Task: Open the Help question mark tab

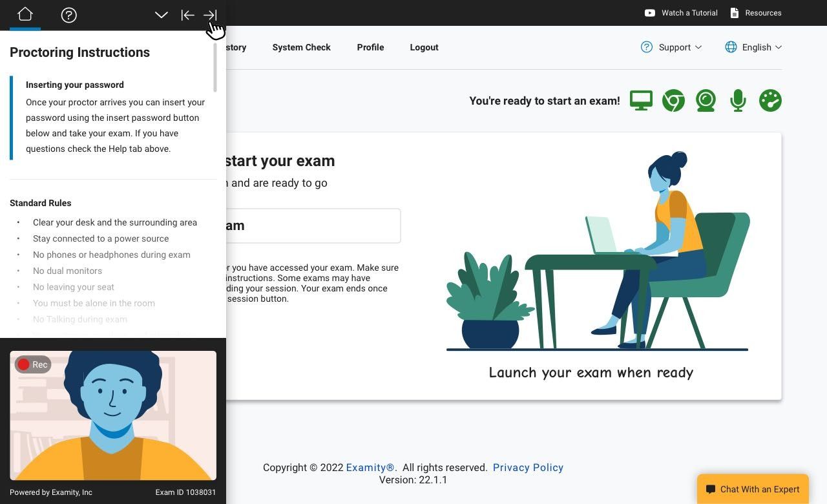Action: pos(69,15)
